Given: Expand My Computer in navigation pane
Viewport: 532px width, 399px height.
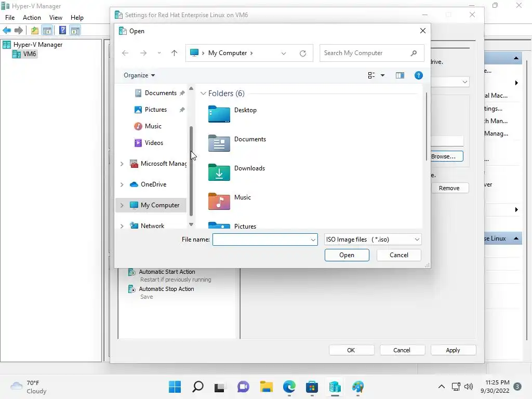Looking at the screenshot, I should (122, 205).
